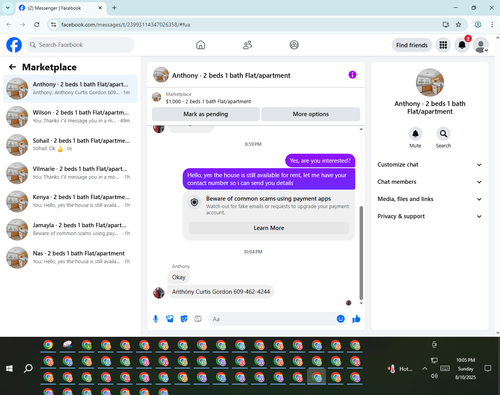This screenshot has height=395, width=500.
Task: Click Mark as pending button
Action: tap(206, 114)
